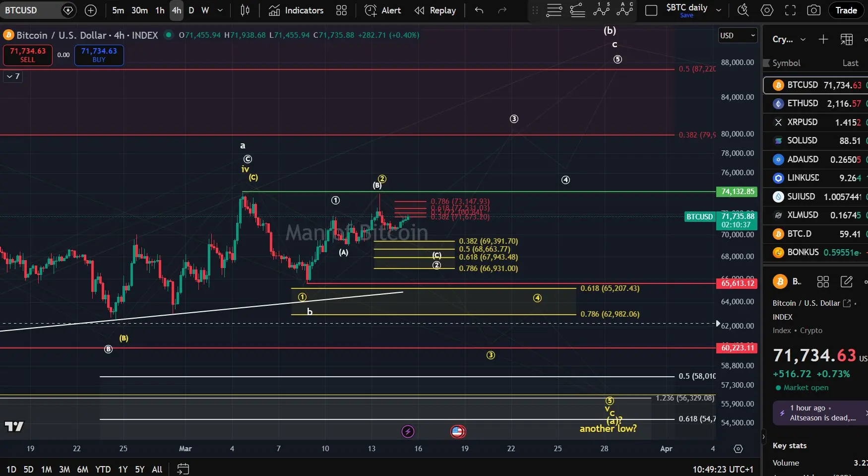Viewport: 868px width, 476px height.
Task: Set date range to 1Y
Action: click(x=123, y=469)
